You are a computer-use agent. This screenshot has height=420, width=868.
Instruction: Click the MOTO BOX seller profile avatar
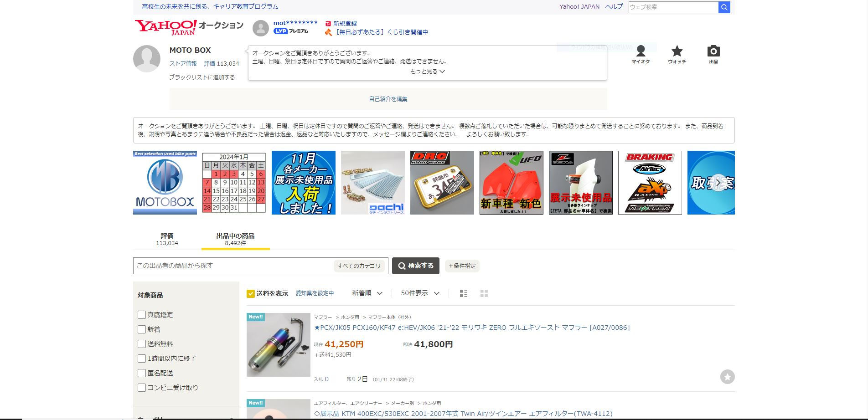(x=147, y=59)
